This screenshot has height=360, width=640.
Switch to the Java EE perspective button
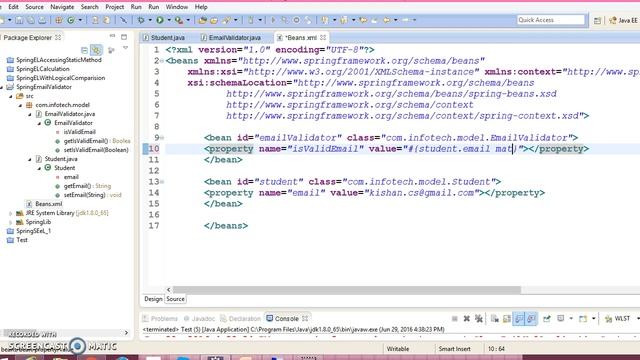(x=623, y=20)
